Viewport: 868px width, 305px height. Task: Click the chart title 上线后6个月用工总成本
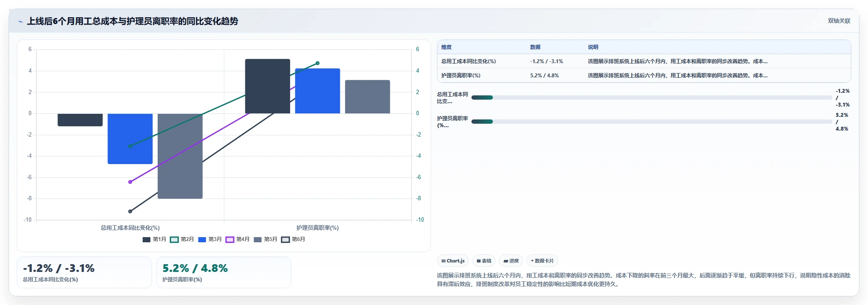[x=133, y=21]
